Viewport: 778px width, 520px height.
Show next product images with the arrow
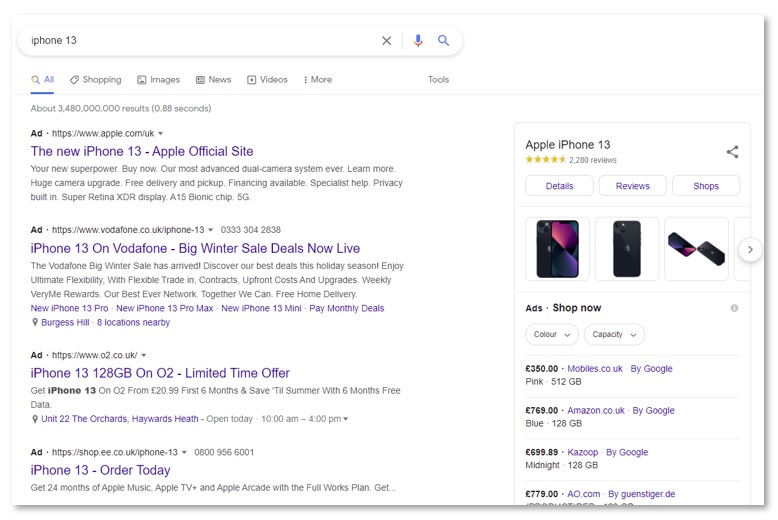[750, 250]
